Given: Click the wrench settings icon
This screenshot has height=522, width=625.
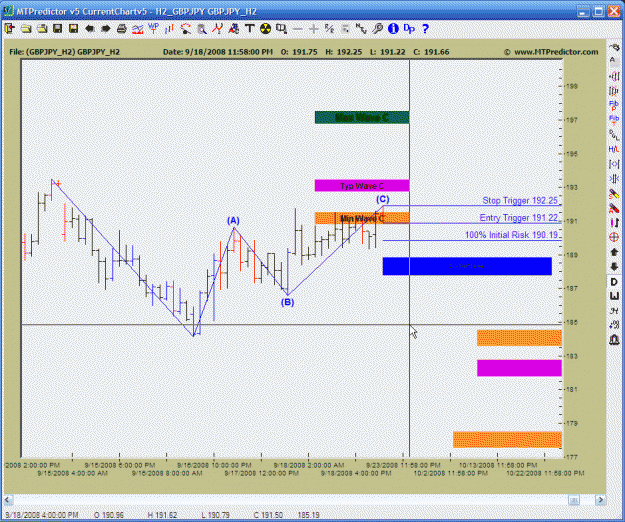Looking at the screenshot, I should tap(377, 29).
